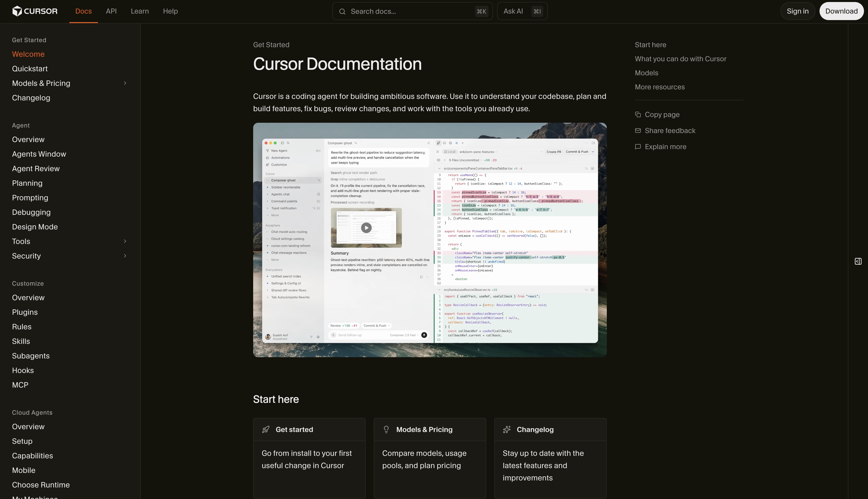The width and height of the screenshot is (868, 499).
Task: Open Choose Runtime under Cloud Agents
Action: (41, 485)
